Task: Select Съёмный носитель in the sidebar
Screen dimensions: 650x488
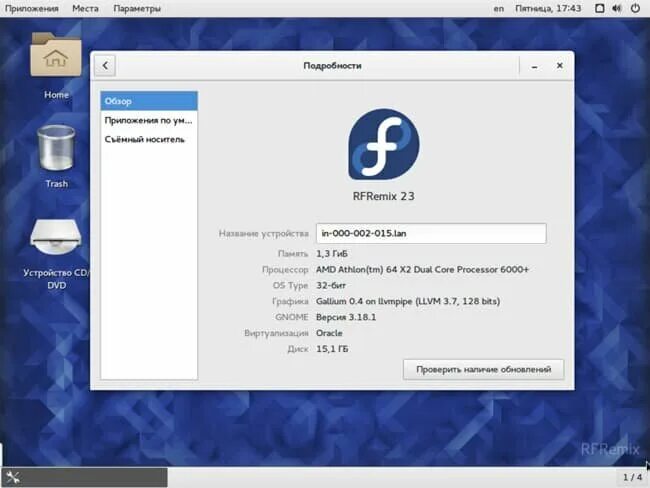Action: 149,139
